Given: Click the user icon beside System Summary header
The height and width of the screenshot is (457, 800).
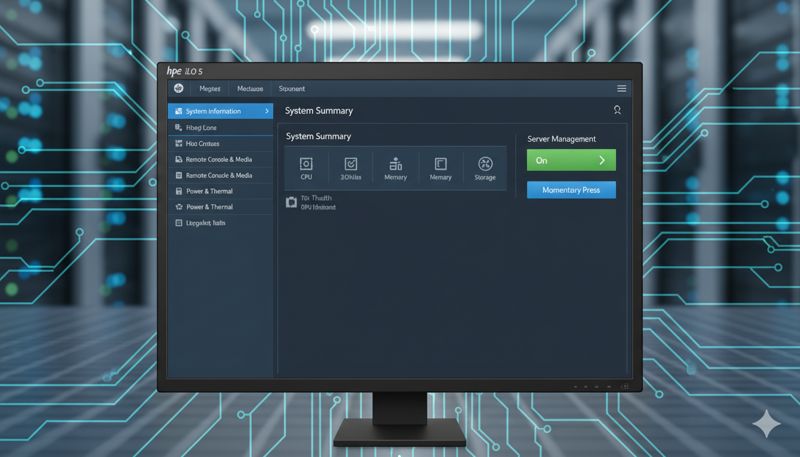Looking at the screenshot, I should click(x=617, y=111).
